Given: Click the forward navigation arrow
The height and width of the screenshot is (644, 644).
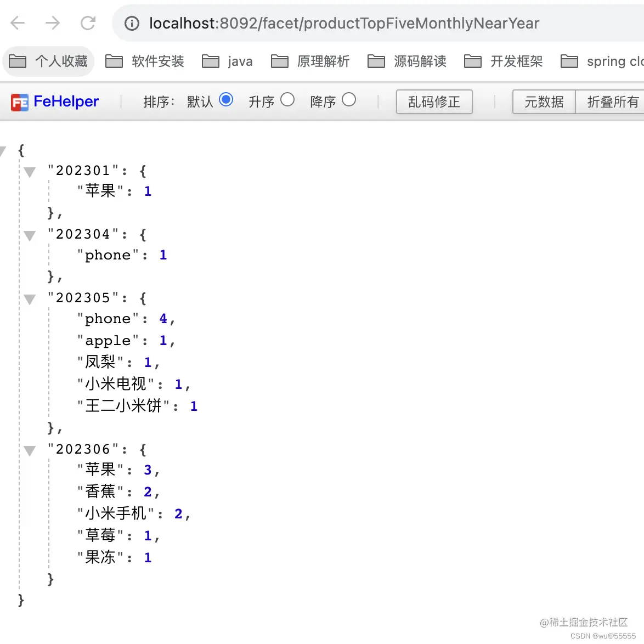Looking at the screenshot, I should pyautogui.click(x=52, y=23).
